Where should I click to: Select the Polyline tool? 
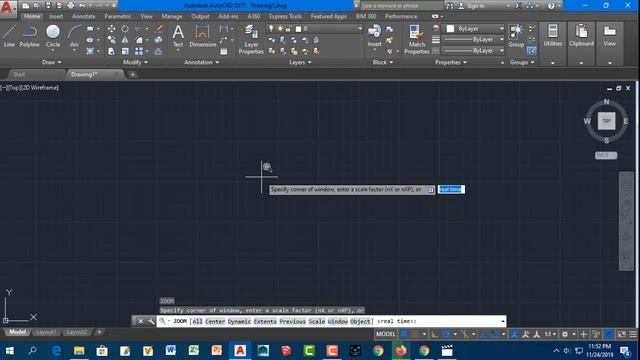coord(29,36)
